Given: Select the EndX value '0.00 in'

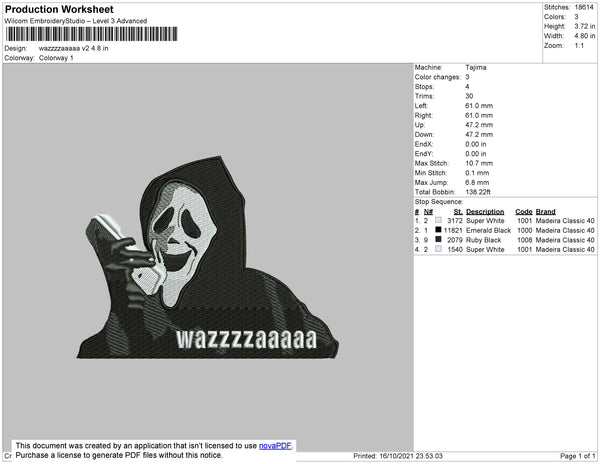Looking at the screenshot, I should (476, 144).
